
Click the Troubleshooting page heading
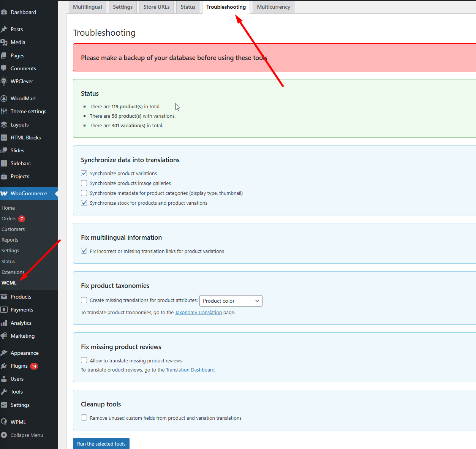104,33
